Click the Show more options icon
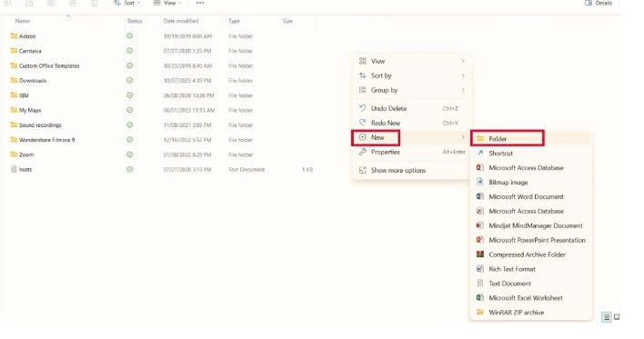The image size is (644, 339). [362, 170]
